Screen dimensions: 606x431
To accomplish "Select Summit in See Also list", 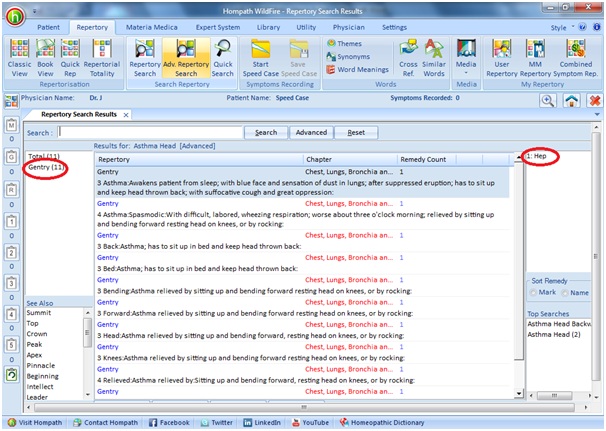I will (x=39, y=313).
